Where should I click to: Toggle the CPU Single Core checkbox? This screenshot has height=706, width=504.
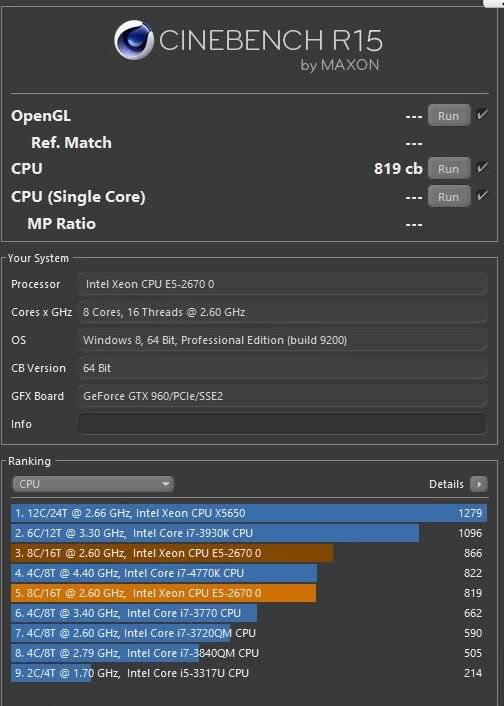click(x=481, y=195)
